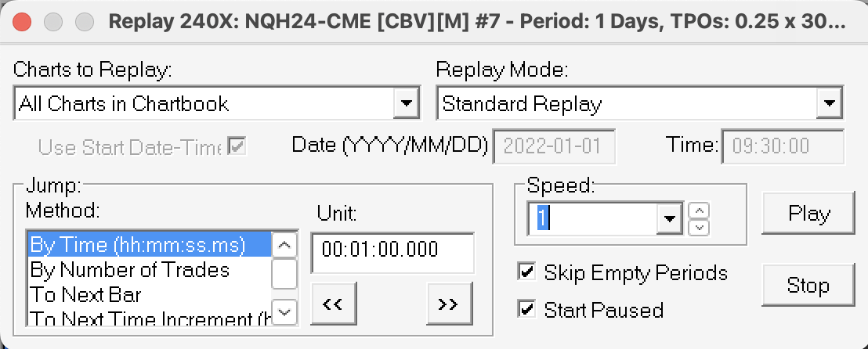Click the jump backward << button
This screenshot has width=868, height=349.
click(332, 304)
